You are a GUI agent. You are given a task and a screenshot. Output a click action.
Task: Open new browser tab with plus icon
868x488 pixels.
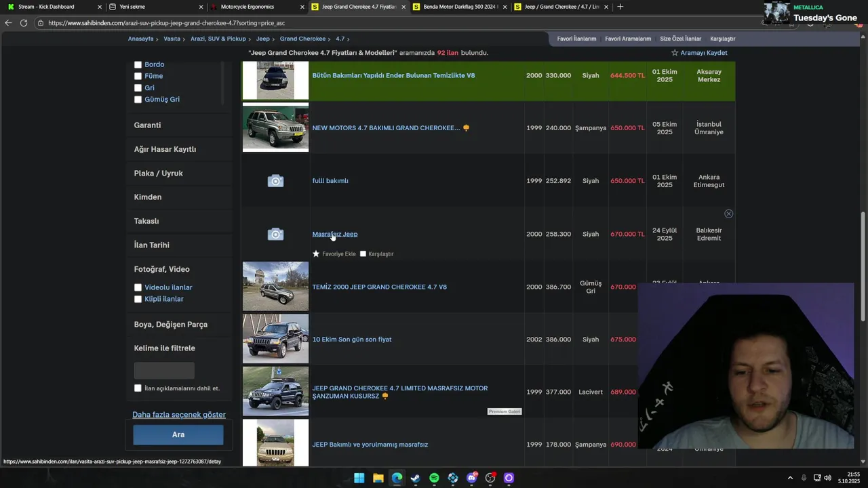click(620, 7)
